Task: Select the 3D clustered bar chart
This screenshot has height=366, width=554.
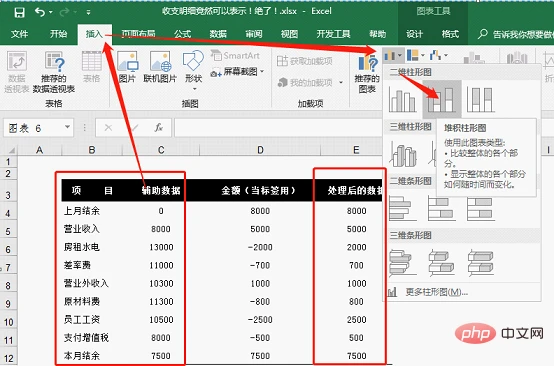Action: [x=402, y=263]
